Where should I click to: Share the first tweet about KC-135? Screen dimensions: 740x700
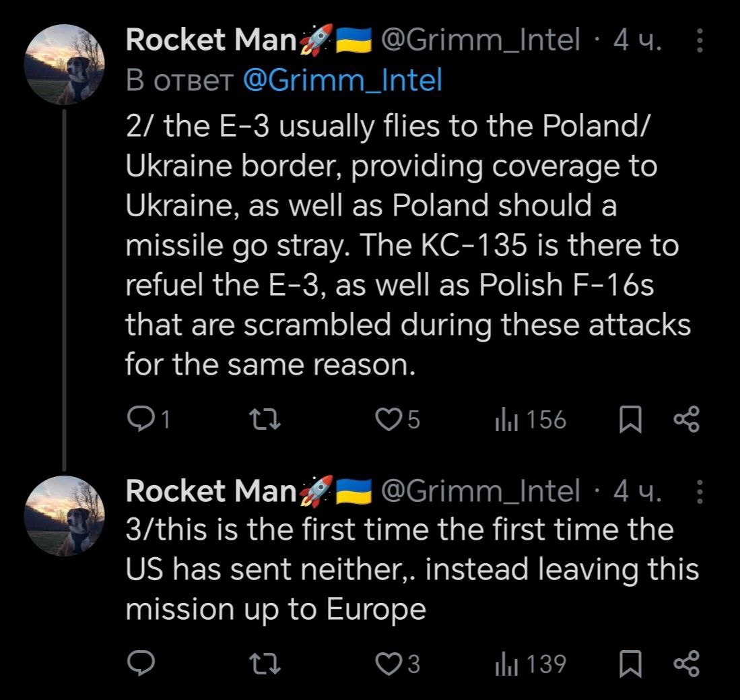tap(687, 420)
